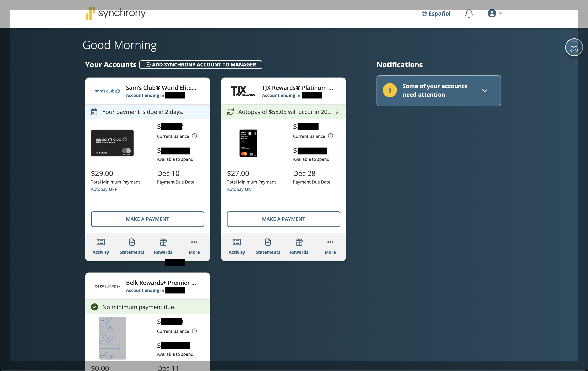Image resolution: width=588 pixels, height=371 pixels.
Task: Click Belk Current Balance help icon
Action: pyautogui.click(x=194, y=331)
